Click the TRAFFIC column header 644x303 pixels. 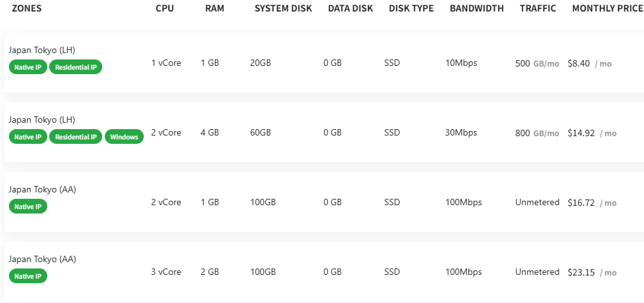click(538, 8)
